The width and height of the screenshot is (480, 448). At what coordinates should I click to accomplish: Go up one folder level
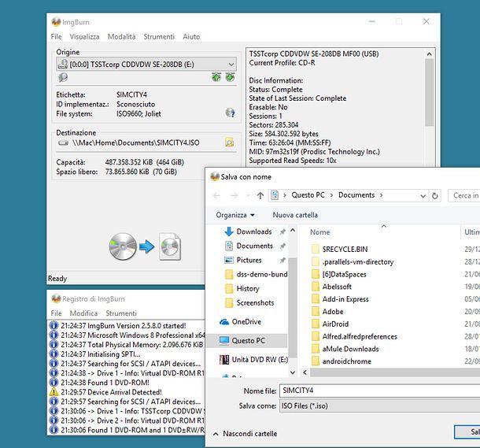(260, 195)
